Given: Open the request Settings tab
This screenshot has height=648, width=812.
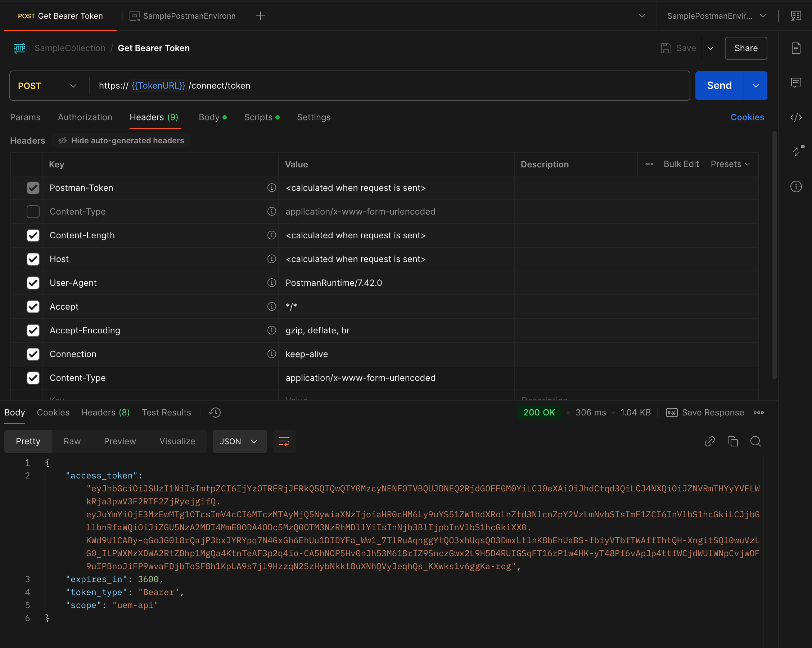Looking at the screenshot, I should [314, 117].
